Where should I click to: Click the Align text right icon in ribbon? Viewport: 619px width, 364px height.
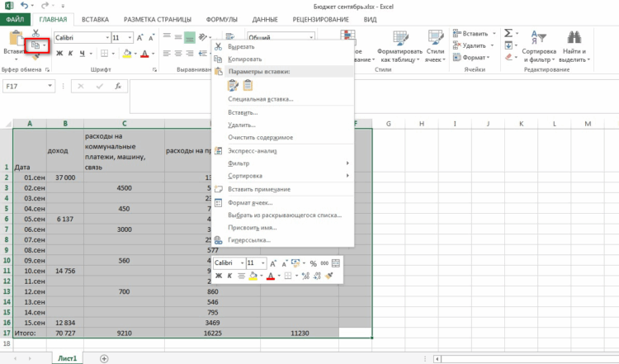(x=190, y=54)
